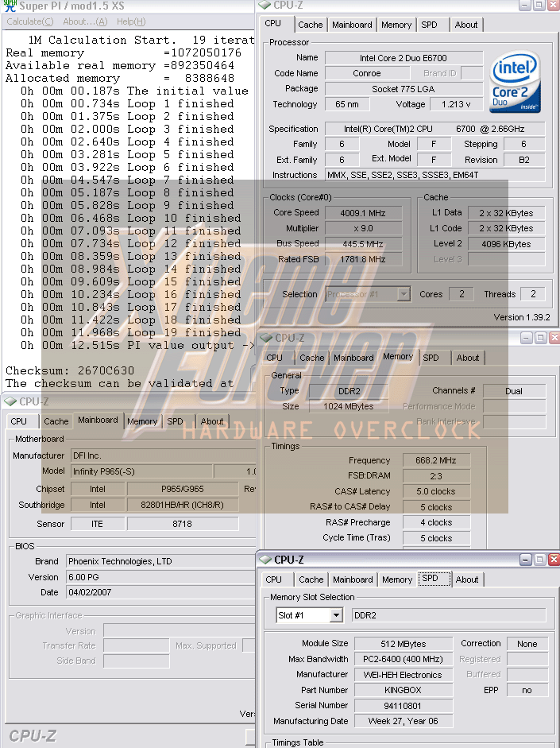The width and height of the screenshot is (560, 748).
Task: Click the Code Name value 'Conroe'
Action: click(x=367, y=73)
